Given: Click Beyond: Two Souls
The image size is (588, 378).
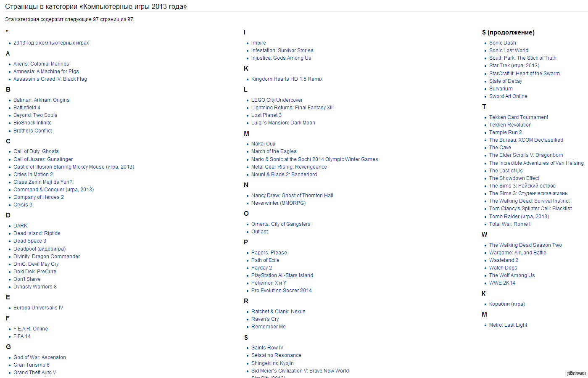Looking at the screenshot, I should pos(35,115).
